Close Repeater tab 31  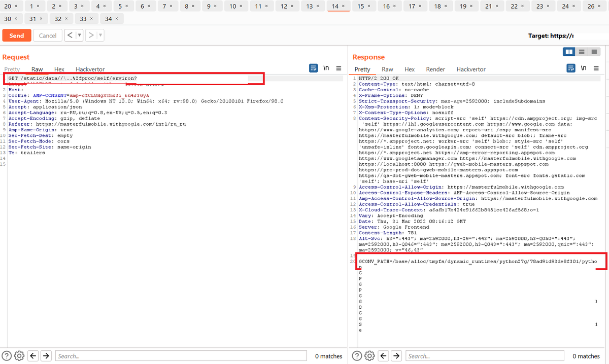click(x=41, y=19)
